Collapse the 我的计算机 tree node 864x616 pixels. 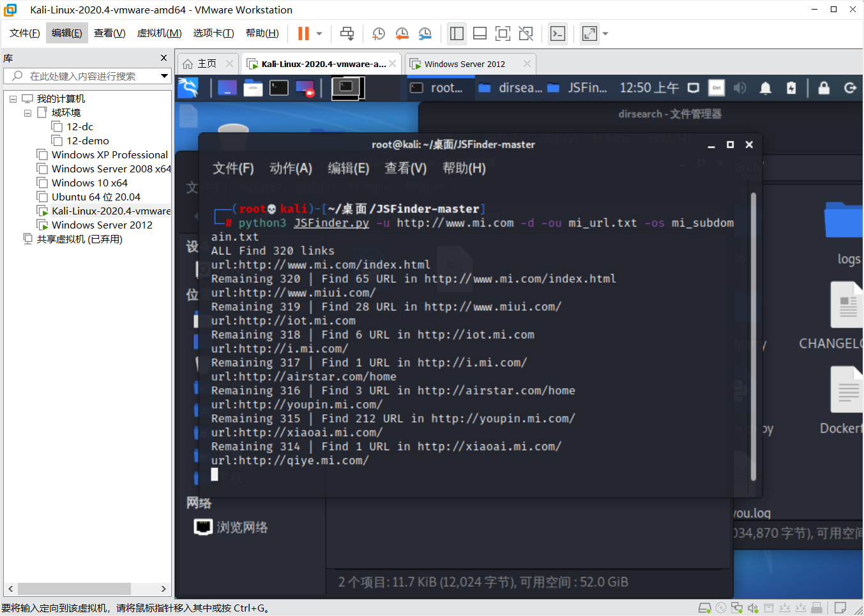(13, 99)
